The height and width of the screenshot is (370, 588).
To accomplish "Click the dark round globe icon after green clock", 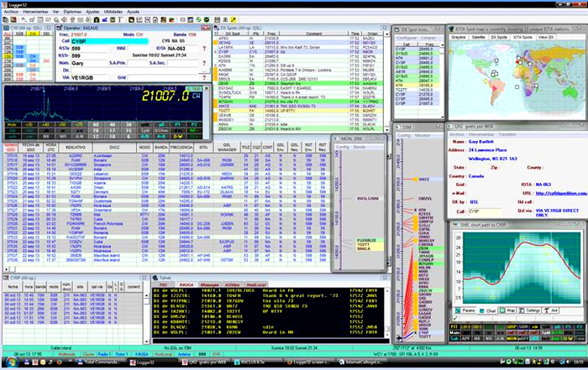I will tap(207, 20).
